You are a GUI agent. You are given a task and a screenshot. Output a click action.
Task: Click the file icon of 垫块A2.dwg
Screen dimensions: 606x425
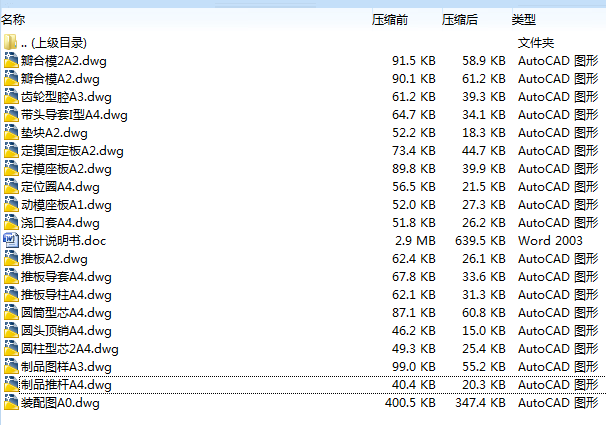coord(11,133)
